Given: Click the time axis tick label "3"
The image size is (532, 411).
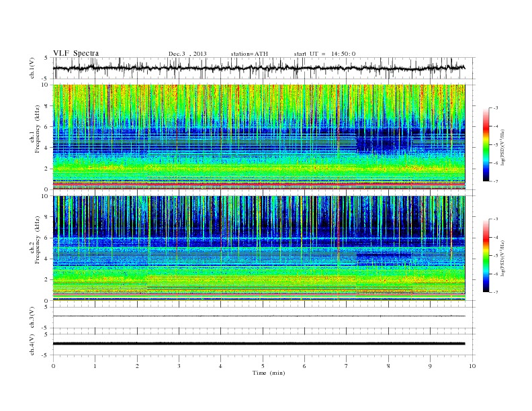Looking at the screenshot, I should click(179, 366).
